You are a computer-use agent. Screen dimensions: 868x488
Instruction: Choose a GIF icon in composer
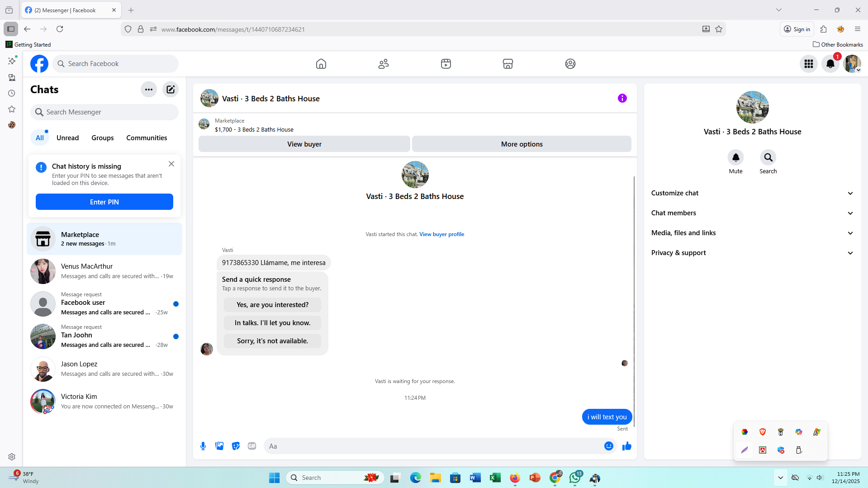click(252, 446)
